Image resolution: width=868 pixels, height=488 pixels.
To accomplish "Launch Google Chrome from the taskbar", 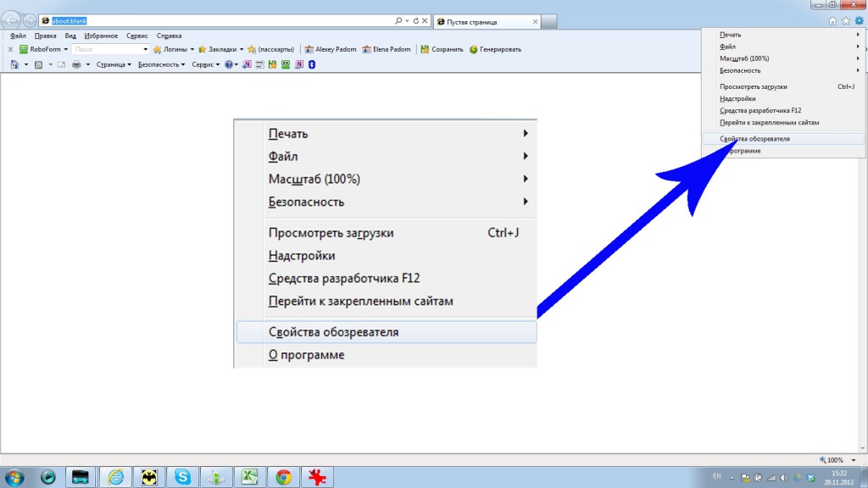I will pyautogui.click(x=284, y=477).
